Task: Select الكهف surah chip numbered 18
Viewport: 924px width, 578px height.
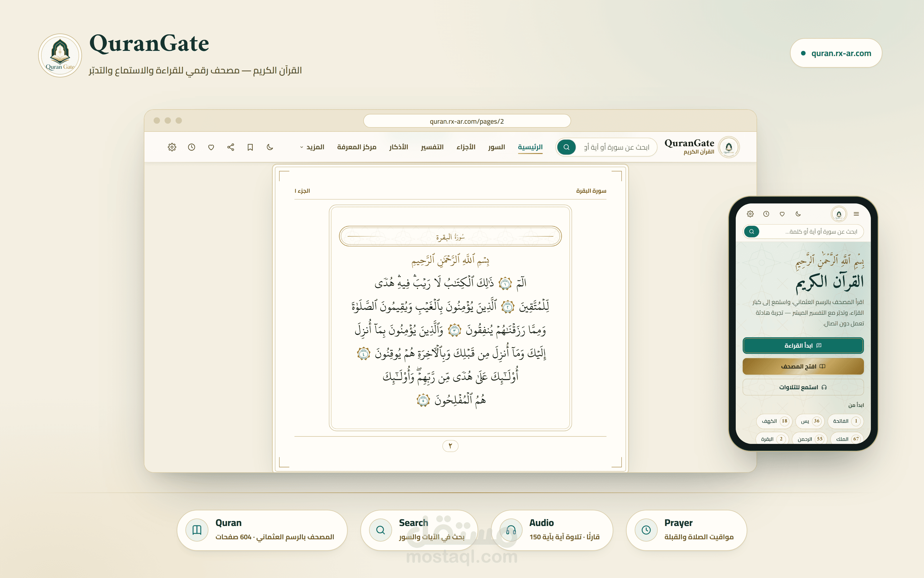Action: (774, 421)
